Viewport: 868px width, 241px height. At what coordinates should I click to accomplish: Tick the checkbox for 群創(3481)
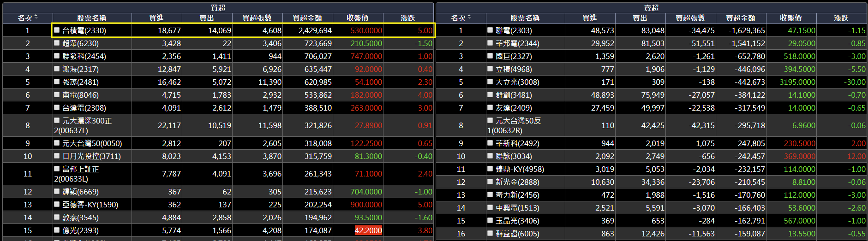coord(490,94)
